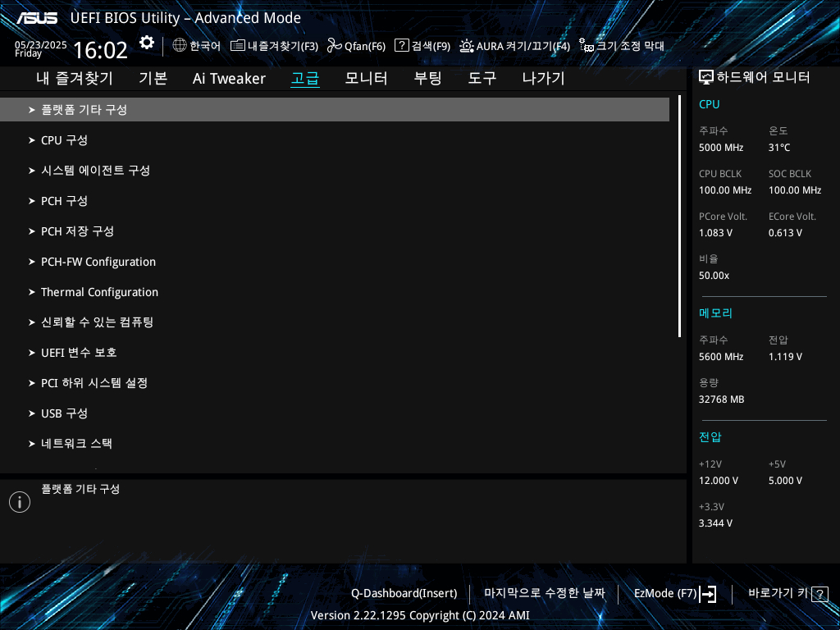Click +12V value 12.000 V
Viewport: 840px width, 630px height.
pos(719,481)
